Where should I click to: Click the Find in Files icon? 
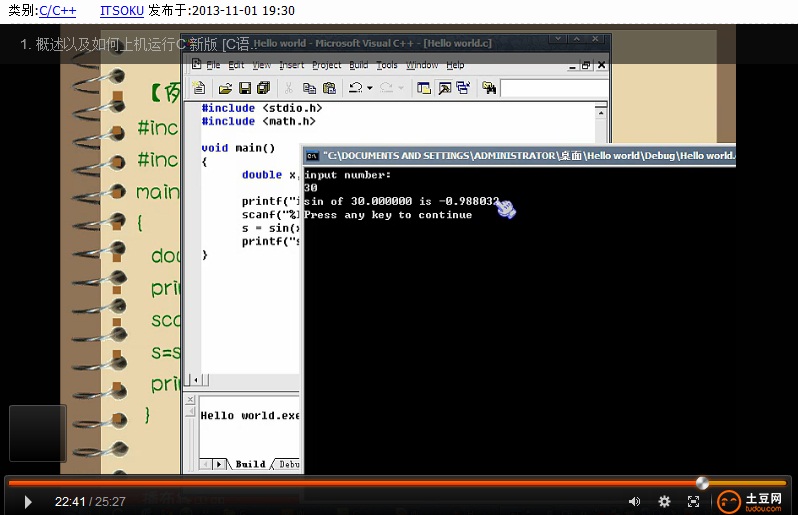[489, 88]
